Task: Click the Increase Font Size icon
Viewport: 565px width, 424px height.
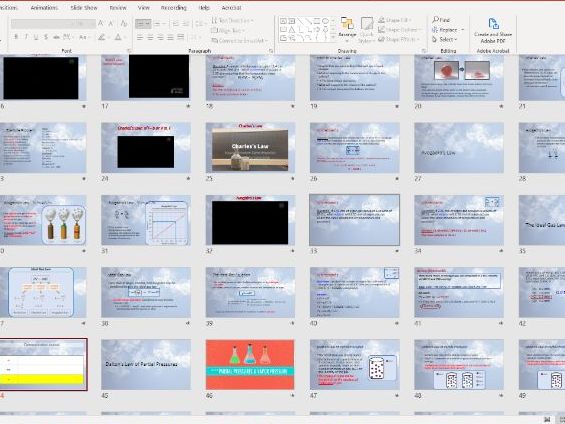Action: pyautogui.click(x=101, y=24)
